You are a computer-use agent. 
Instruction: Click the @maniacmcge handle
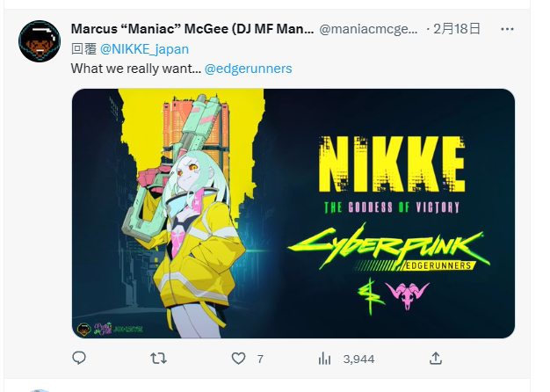[x=369, y=29]
